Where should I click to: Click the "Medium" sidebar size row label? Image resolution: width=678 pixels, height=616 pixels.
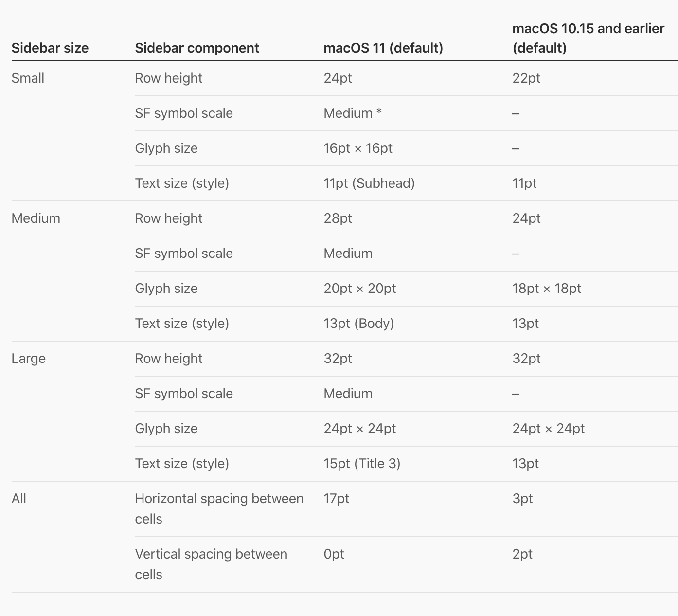(x=36, y=218)
